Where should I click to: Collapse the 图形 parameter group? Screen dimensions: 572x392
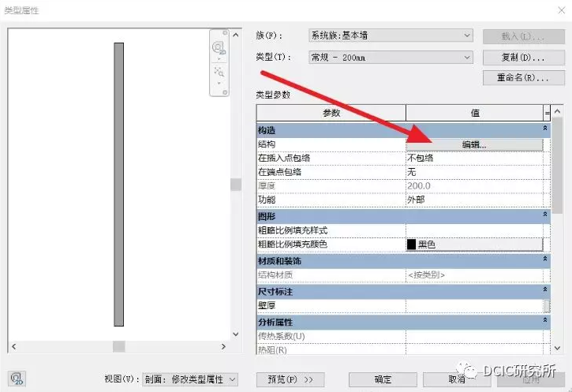545,215
